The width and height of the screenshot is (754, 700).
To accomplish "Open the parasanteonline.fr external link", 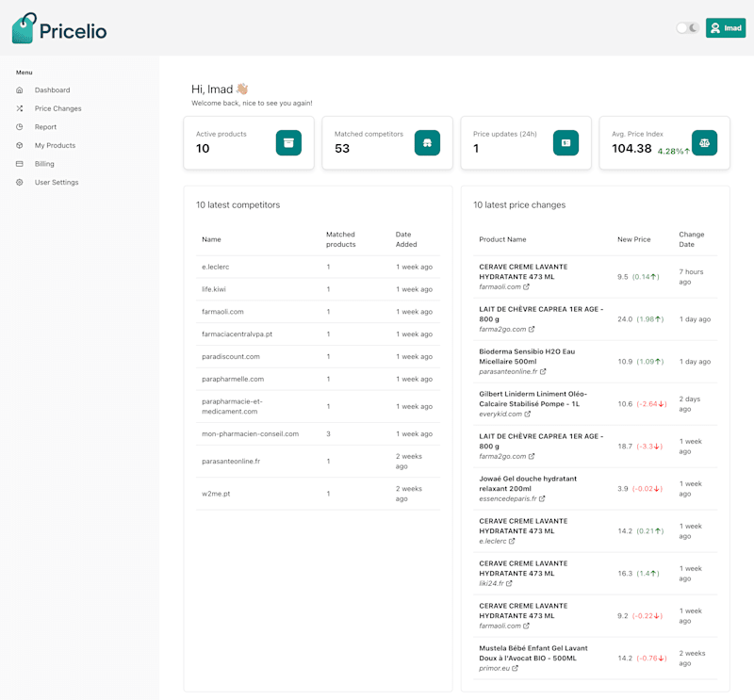I will tap(512, 371).
